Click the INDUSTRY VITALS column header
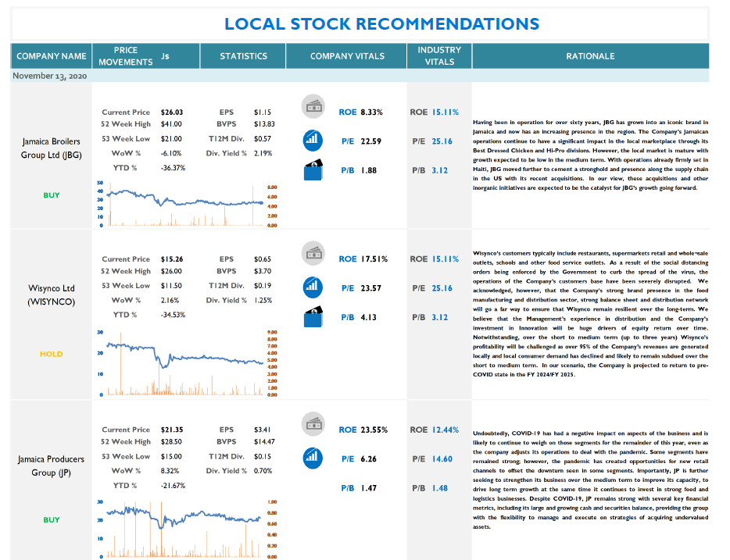The image size is (730, 560). tap(439, 55)
